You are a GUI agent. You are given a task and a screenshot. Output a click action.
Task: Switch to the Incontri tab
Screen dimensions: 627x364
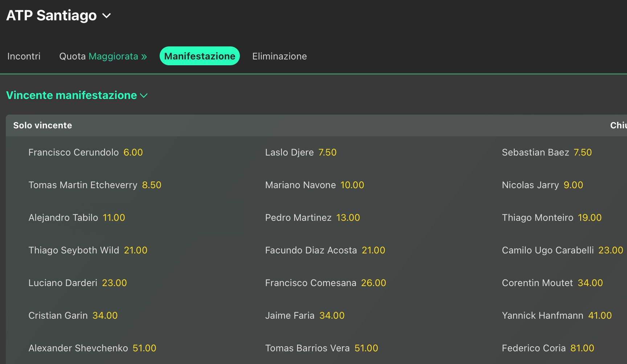(24, 56)
